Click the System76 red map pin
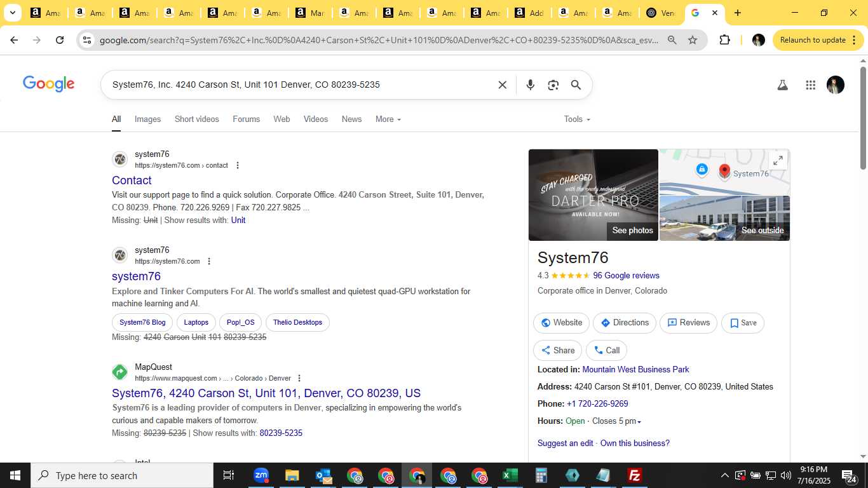The width and height of the screenshot is (868, 488). (x=724, y=171)
